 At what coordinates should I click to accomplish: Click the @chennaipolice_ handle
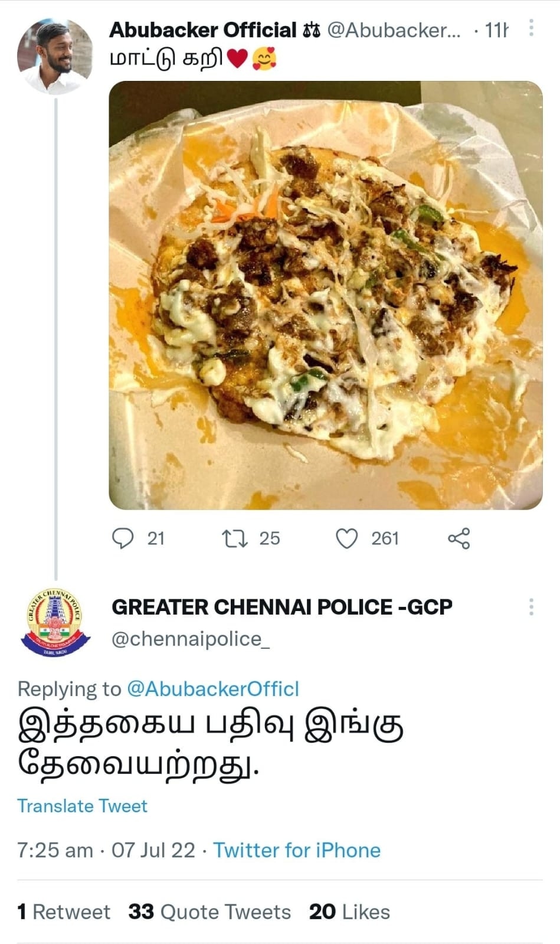click(191, 639)
